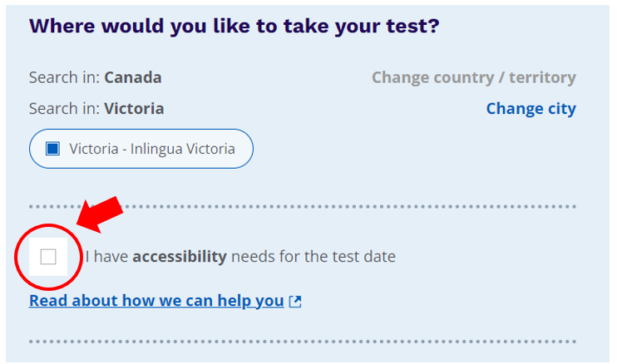Screen dimensions: 617x364
Task: Click the bold Canada country name
Action: point(133,77)
